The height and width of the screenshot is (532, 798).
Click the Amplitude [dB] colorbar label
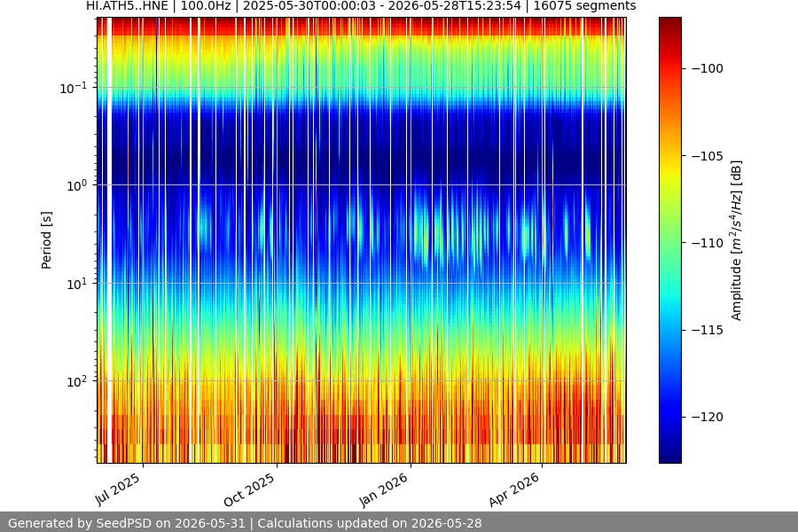tap(737, 240)
